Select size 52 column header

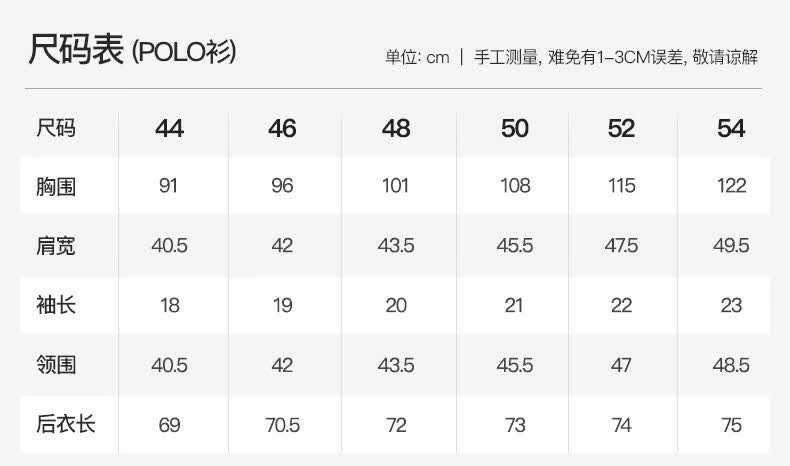[x=621, y=128]
